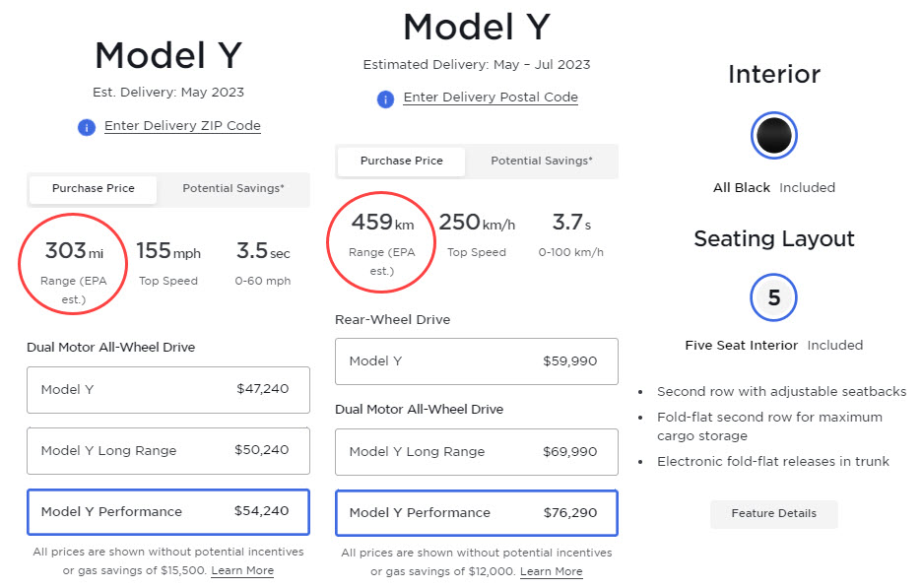Select the Model Y Performance $76,290 trim
This screenshot has width=922, height=588.
click(x=476, y=513)
